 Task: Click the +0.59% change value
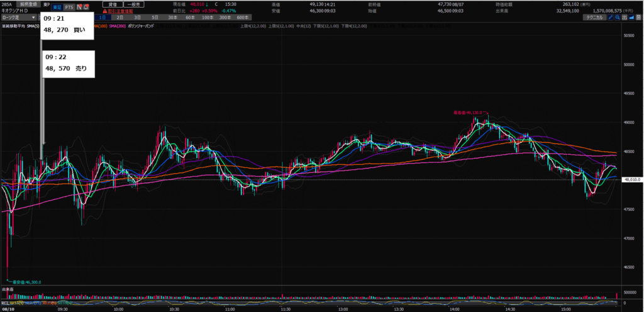[209, 10]
